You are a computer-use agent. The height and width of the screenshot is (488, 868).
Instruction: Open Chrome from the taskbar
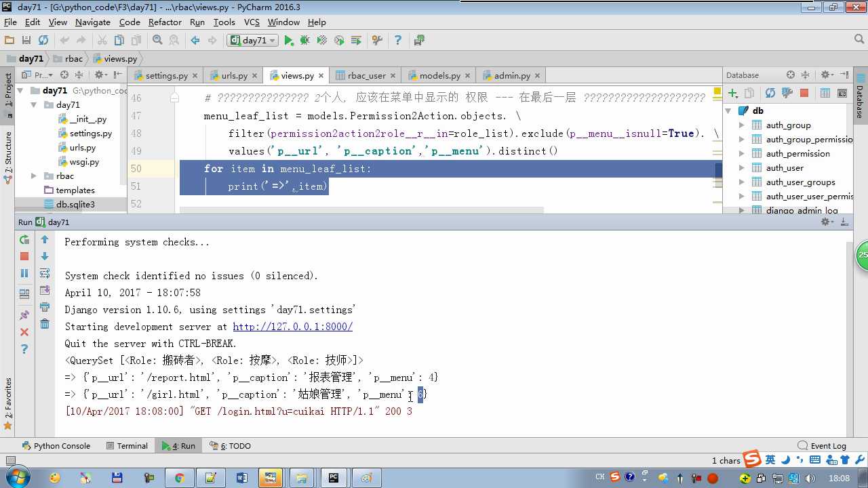(x=179, y=478)
